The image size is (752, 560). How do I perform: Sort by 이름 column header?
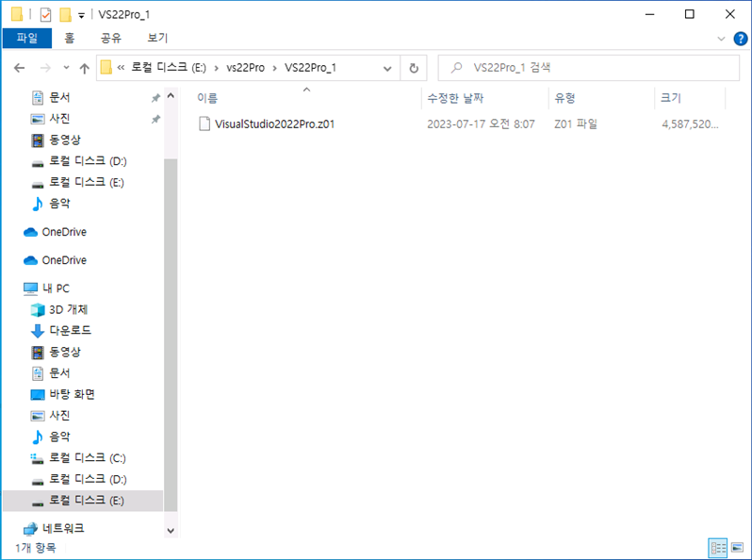[207, 98]
